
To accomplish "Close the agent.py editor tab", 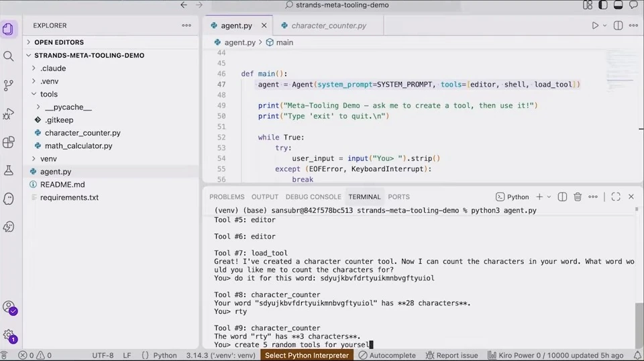I will click(264, 25).
